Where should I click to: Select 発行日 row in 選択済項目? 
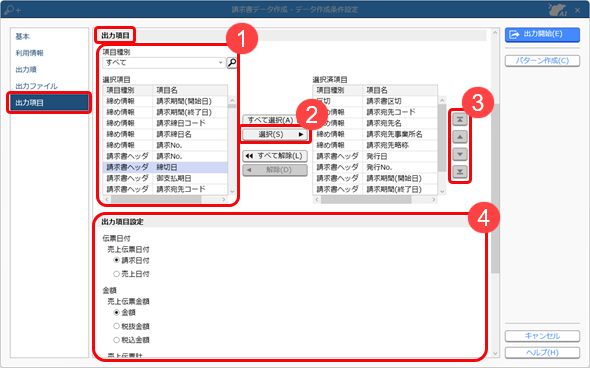click(375, 156)
